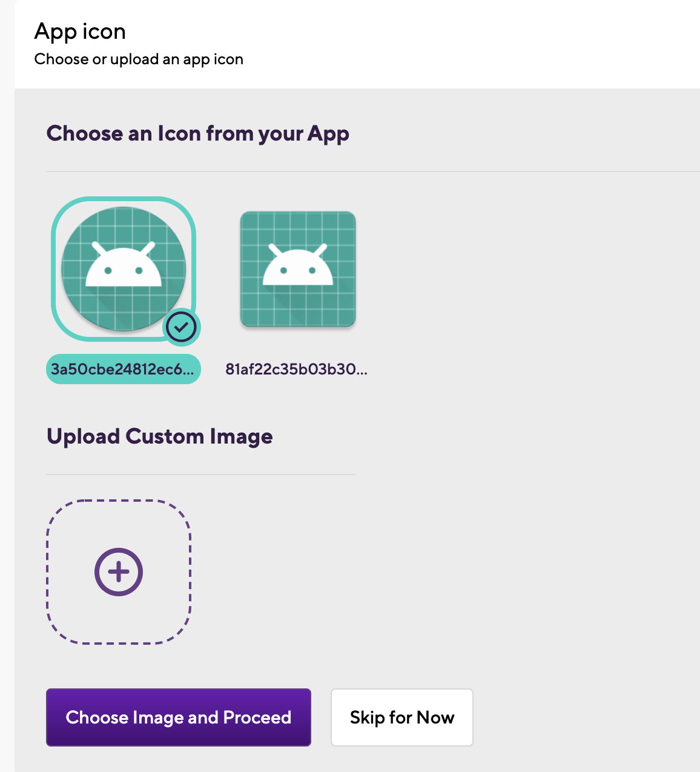This screenshot has height=772, width=700.
Task: Click the Choose Image and Proceed button
Action: pyautogui.click(x=179, y=717)
